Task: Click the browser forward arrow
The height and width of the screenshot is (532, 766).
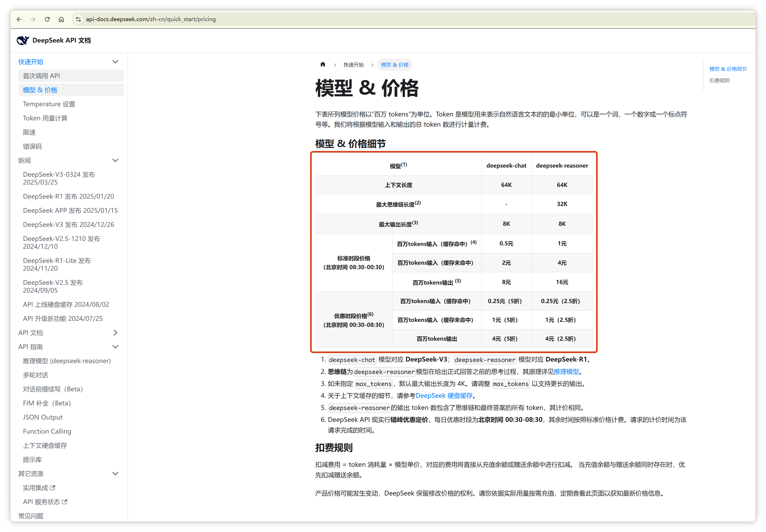Action: (x=33, y=19)
